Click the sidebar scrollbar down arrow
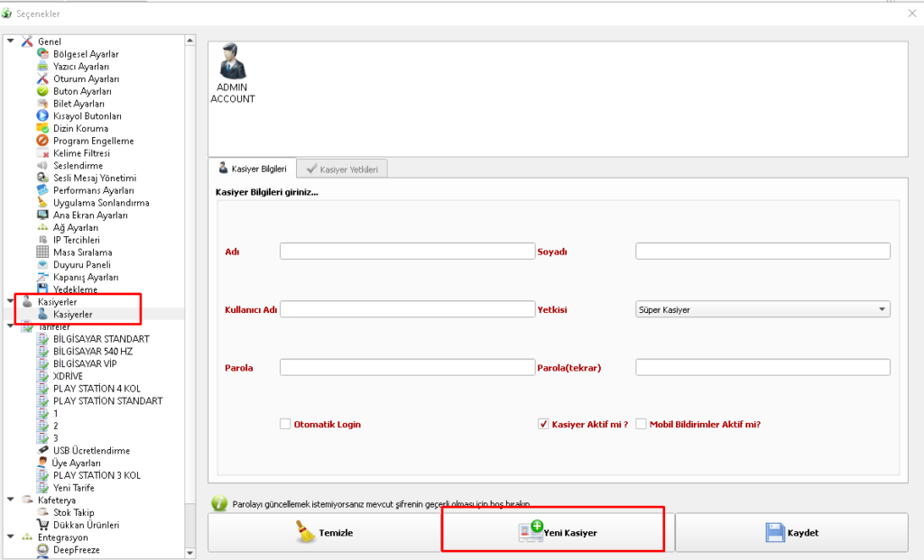 [189, 553]
